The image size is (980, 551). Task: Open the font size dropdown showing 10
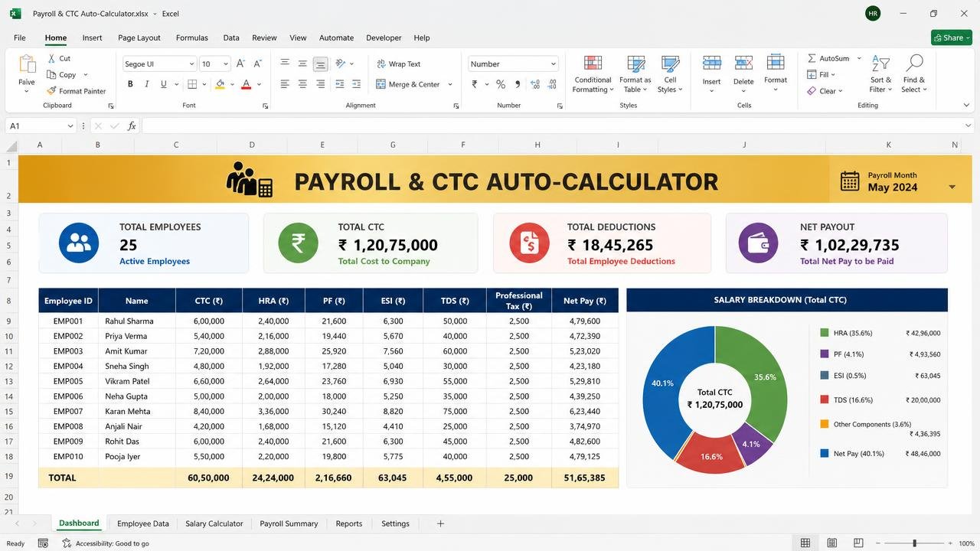[x=225, y=64]
